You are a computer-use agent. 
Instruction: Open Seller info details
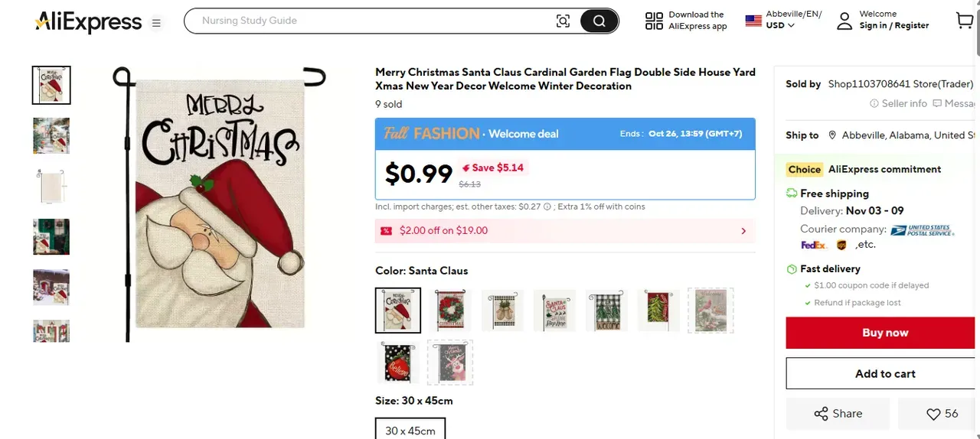point(898,103)
